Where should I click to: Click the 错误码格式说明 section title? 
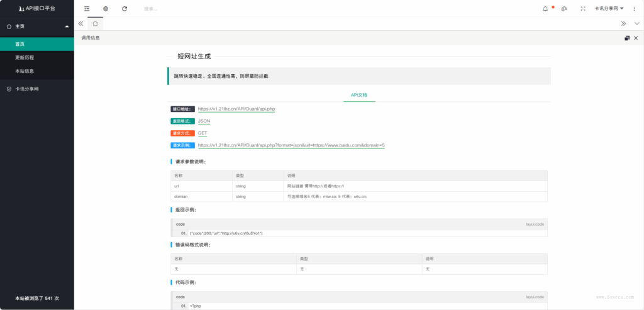coord(192,245)
